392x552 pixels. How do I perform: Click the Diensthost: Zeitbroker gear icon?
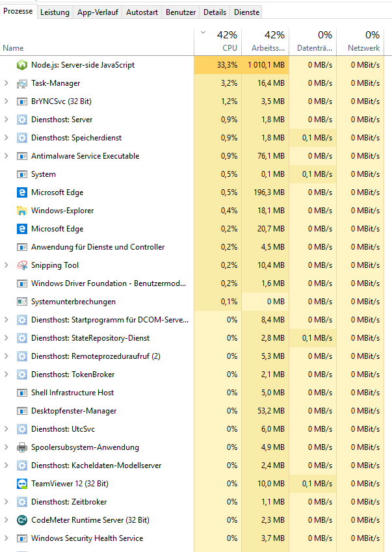(x=22, y=502)
